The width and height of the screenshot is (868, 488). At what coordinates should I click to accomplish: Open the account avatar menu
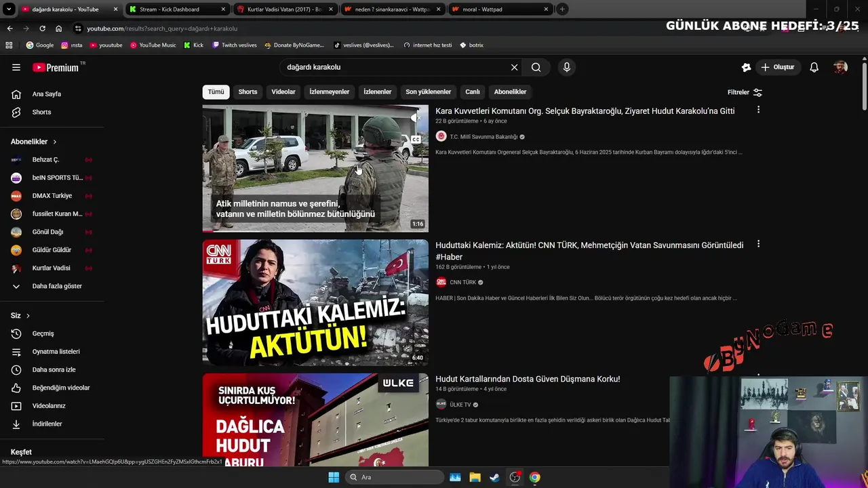pyautogui.click(x=840, y=67)
